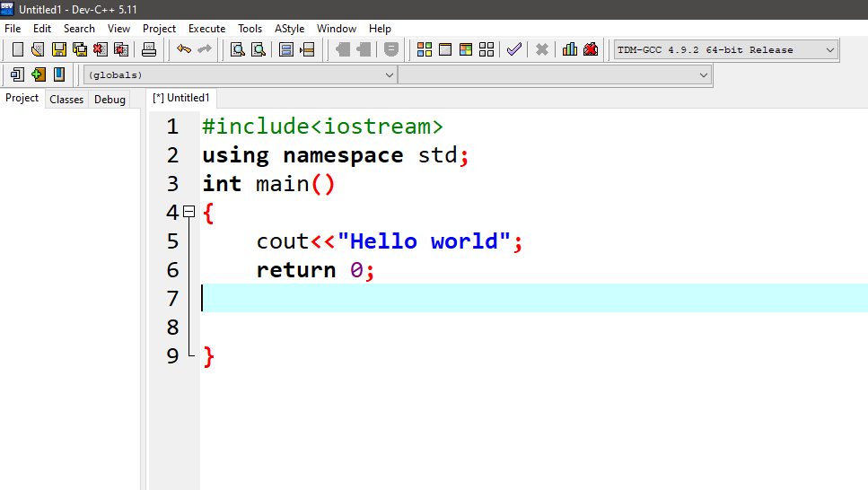Click the Goto Line icon
This screenshot has height=490, width=868.
point(307,50)
